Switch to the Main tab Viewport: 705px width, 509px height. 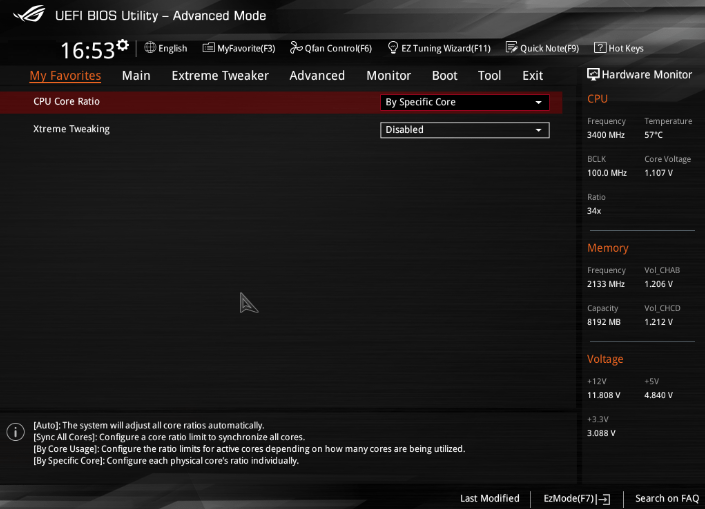point(136,76)
